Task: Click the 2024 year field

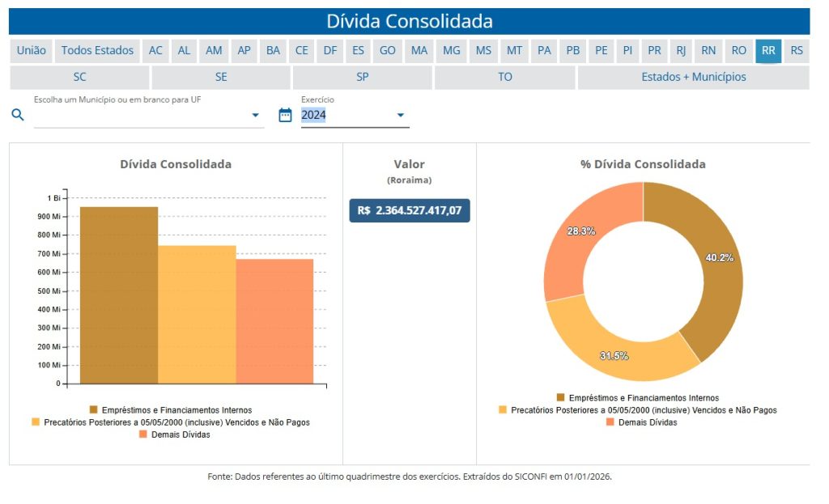Action: [x=340, y=115]
